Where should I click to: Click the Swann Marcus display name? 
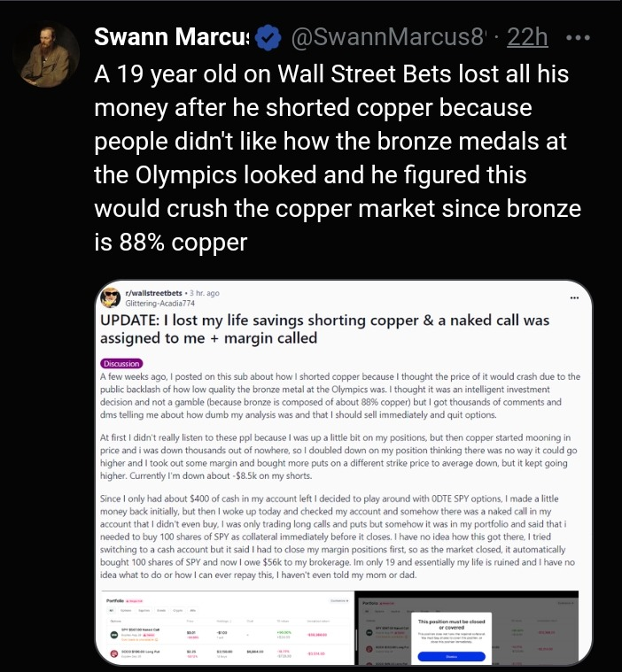pos(172,37)
